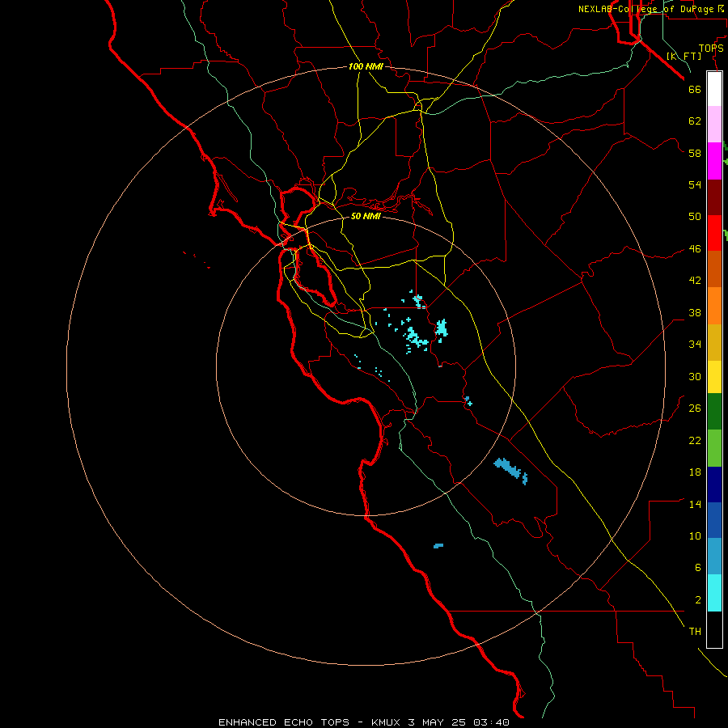Click the light pink legend swatch
This screenshot has height=728, width=728.
(714, 125)
